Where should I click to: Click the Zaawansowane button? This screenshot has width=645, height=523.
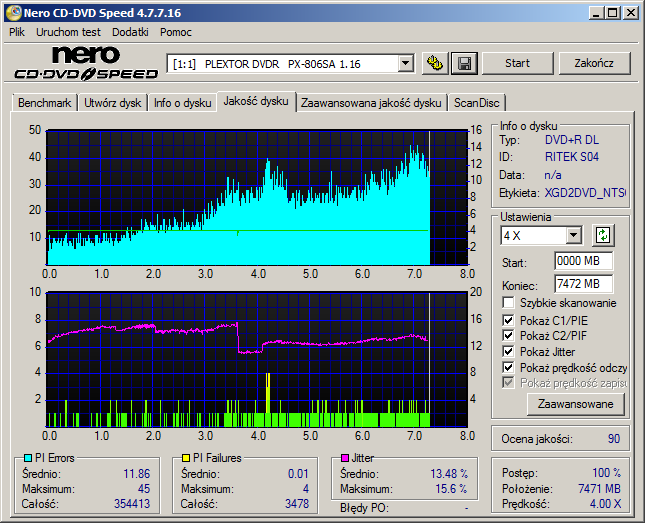575,404
